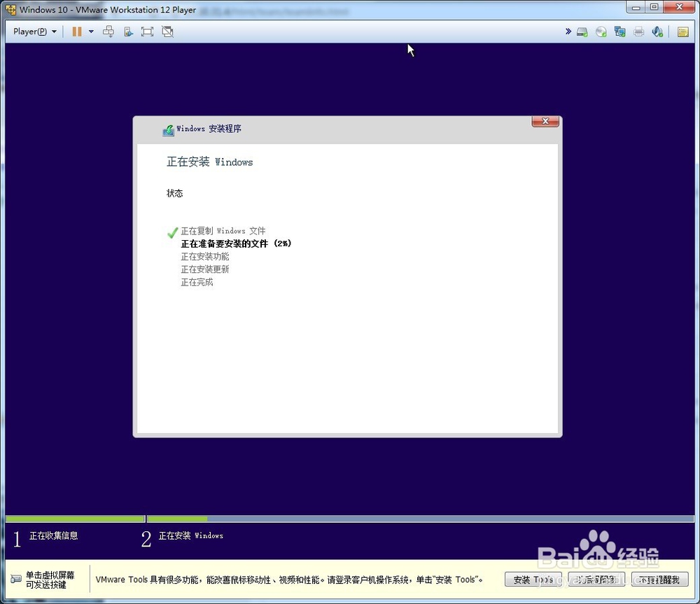
Task: Click the hard disk device icon
Action: point(582,31)
